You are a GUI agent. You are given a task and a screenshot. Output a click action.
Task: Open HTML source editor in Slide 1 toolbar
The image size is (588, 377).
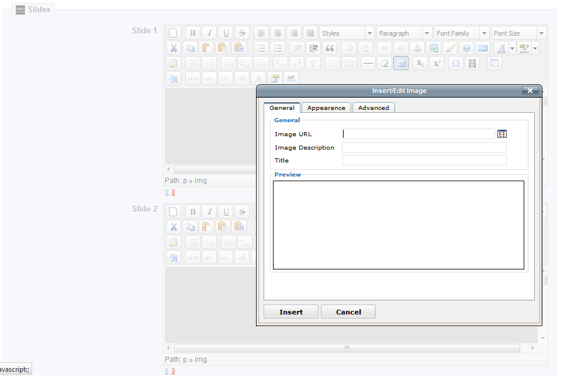[x=483, y=48]
